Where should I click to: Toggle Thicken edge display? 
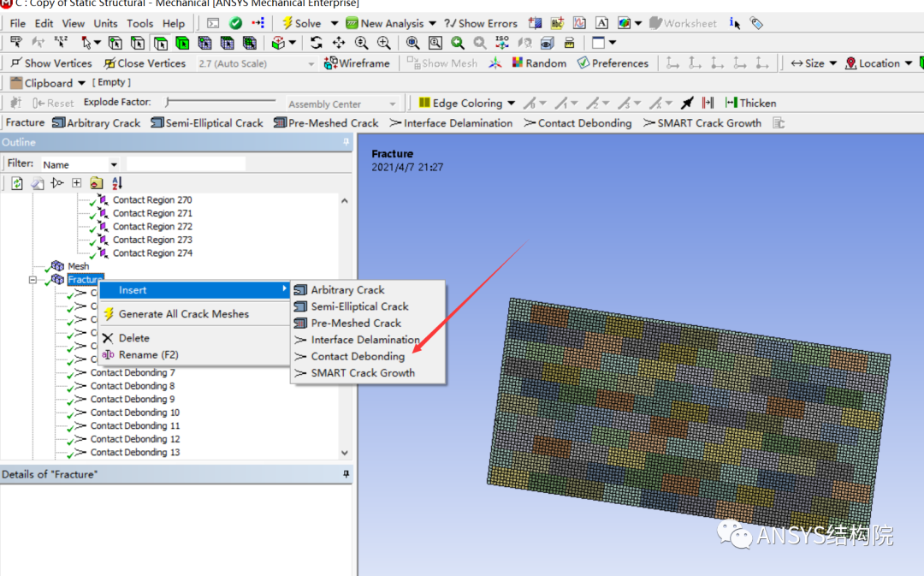751,104
